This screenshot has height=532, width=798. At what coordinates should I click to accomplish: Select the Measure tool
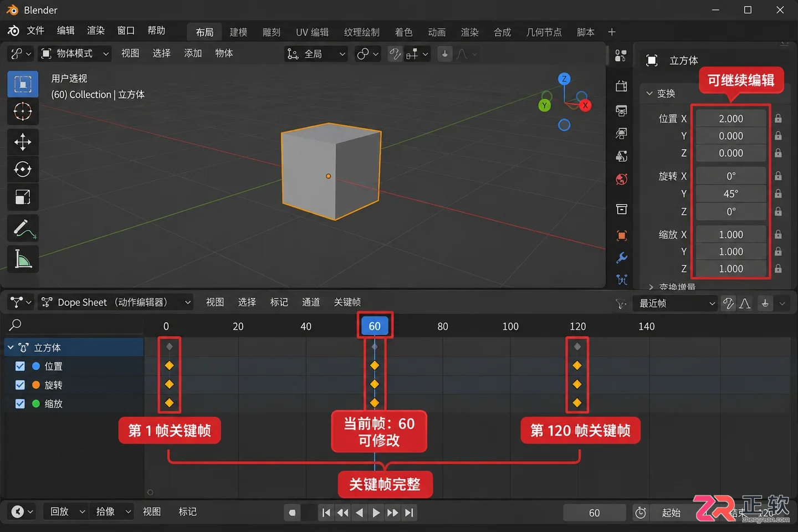(23, 259)
